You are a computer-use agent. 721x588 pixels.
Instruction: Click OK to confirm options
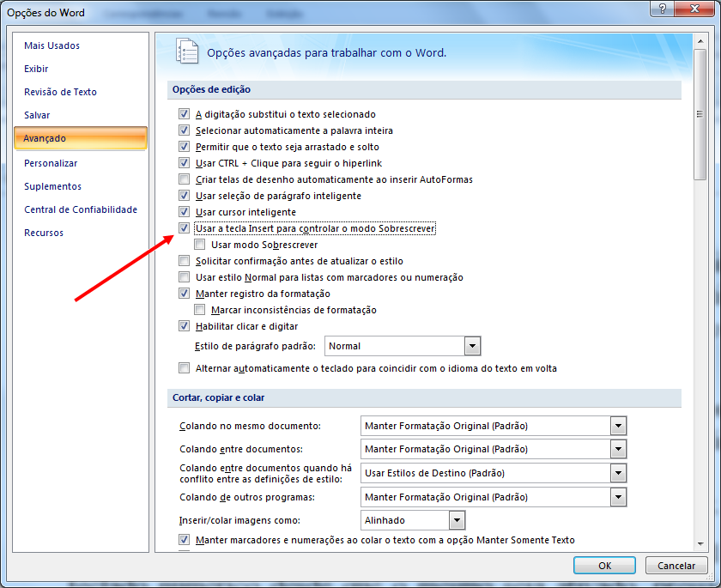coord(604,566)
